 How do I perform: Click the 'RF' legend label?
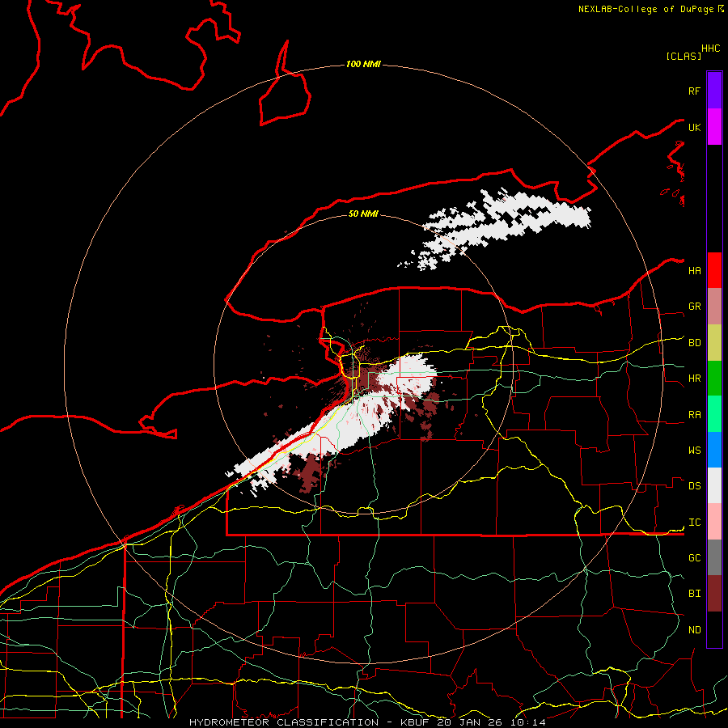point(694,91)
